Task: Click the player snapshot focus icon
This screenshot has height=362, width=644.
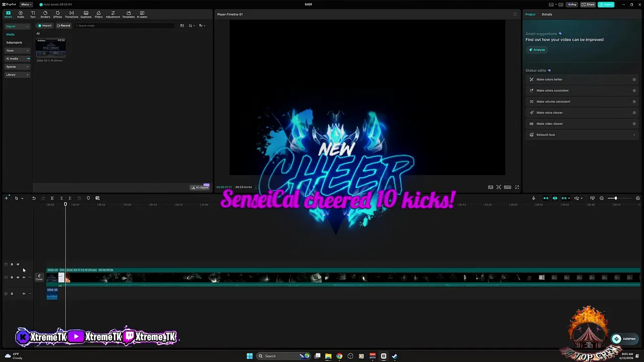Action: (499, 187)
